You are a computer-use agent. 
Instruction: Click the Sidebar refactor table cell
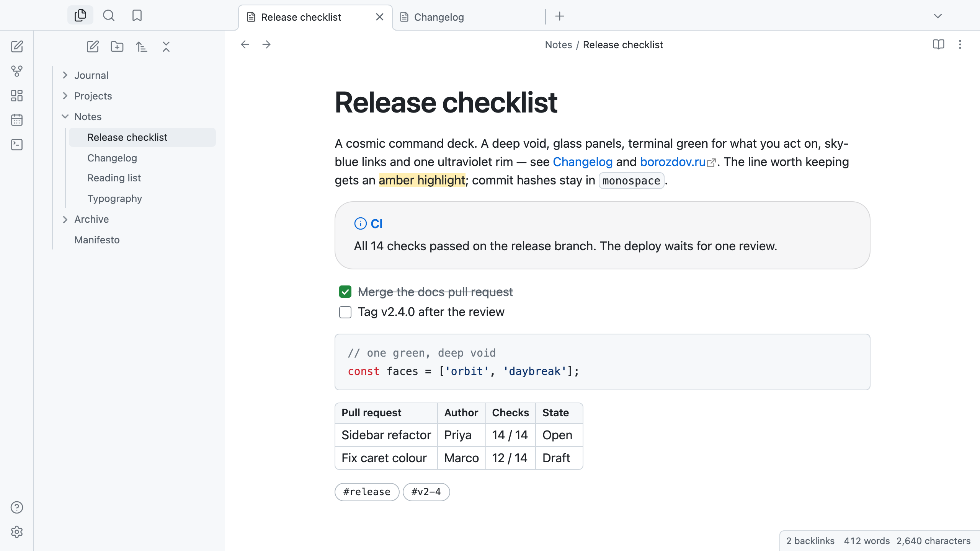(386, 435)
